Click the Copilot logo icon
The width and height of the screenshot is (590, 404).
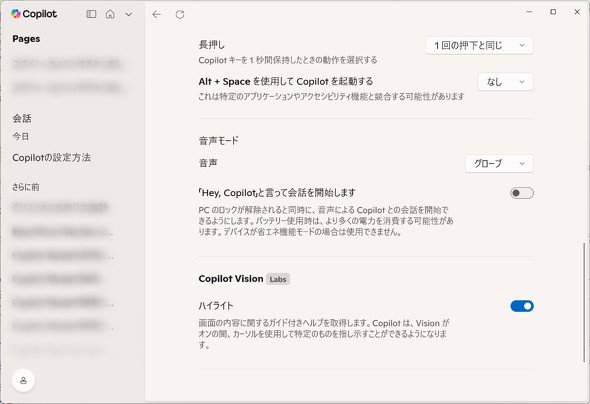pyautogui.click(x=16, y=14)
